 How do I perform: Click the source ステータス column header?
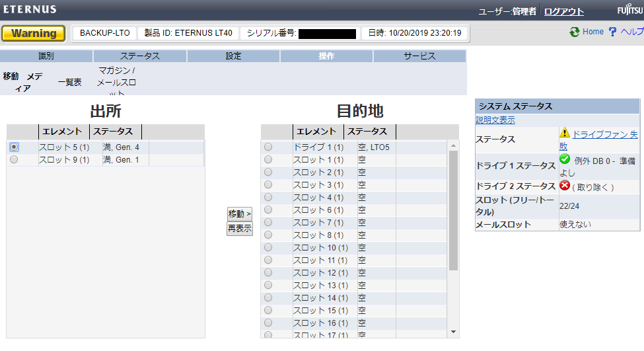coord(116,132)
